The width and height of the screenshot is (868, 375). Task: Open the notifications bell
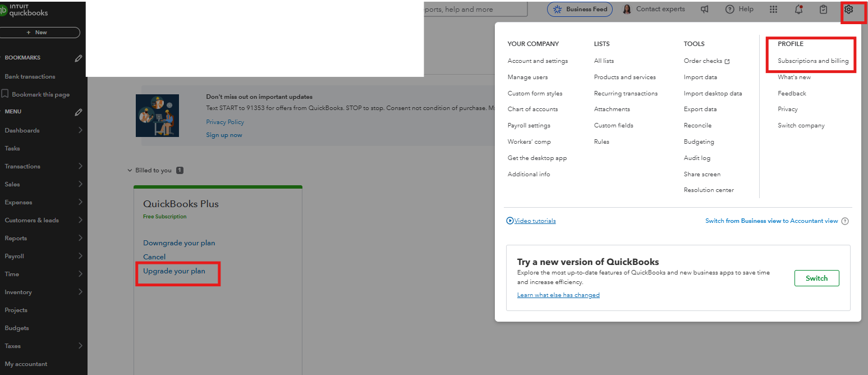point(798,10)
